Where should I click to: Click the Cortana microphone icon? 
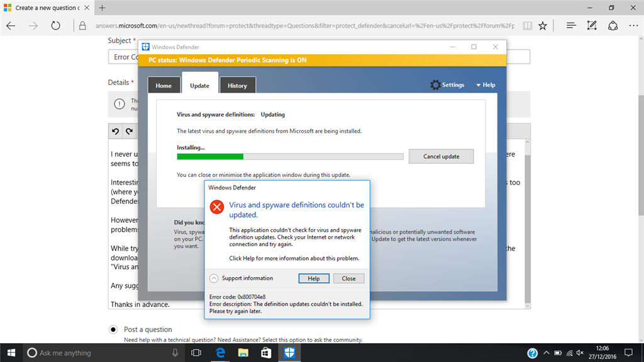point(175,353)
